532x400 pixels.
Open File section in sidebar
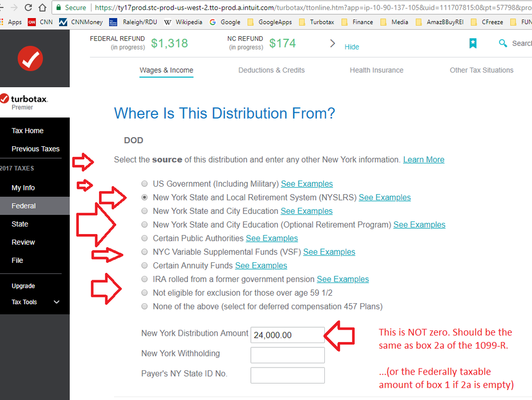click(x=17, y=260)
